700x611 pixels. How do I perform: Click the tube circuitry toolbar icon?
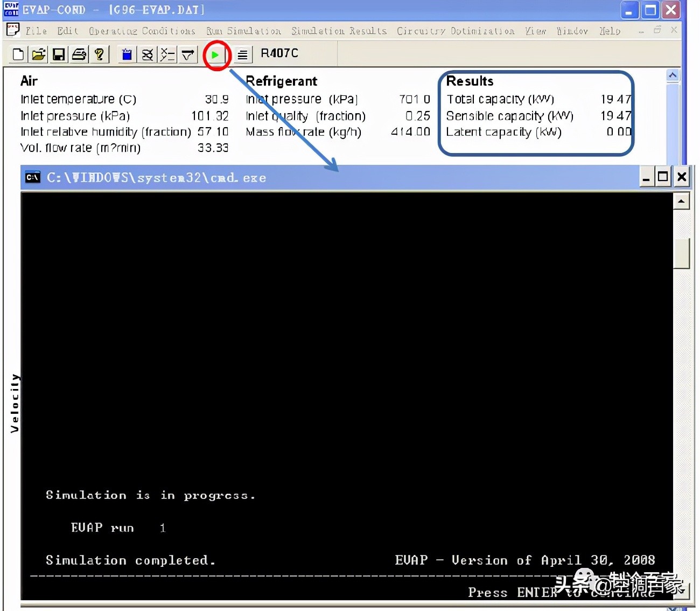click(147, 54)
